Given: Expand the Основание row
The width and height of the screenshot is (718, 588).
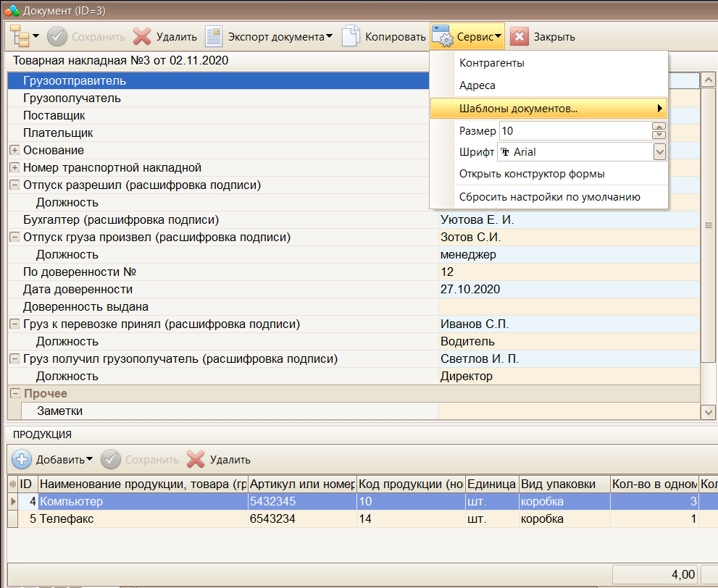Looking at the screenshot, I should pyautogui.click(x=14, y=150).
